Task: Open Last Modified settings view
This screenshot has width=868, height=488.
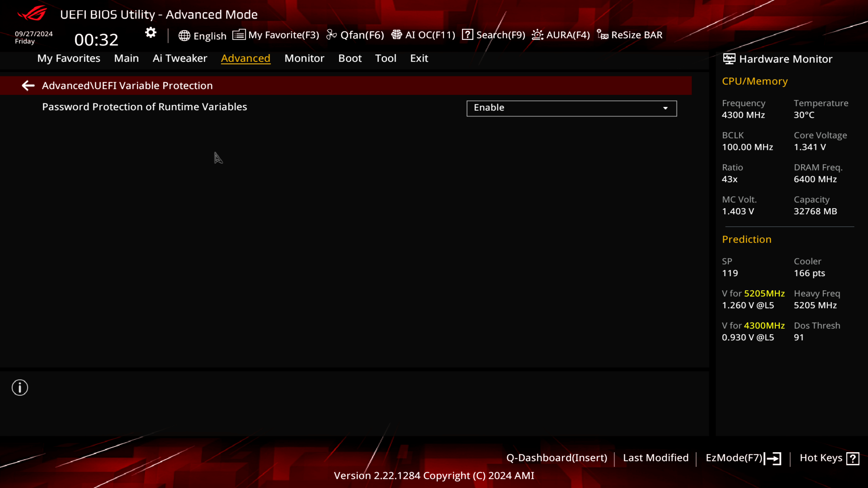Action: point(655,457)
